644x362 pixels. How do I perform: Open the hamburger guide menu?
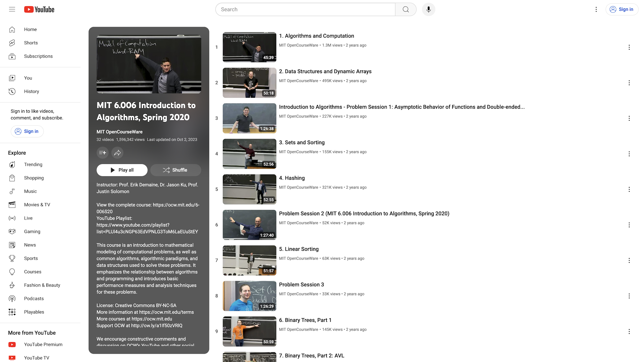coord(12,9)
